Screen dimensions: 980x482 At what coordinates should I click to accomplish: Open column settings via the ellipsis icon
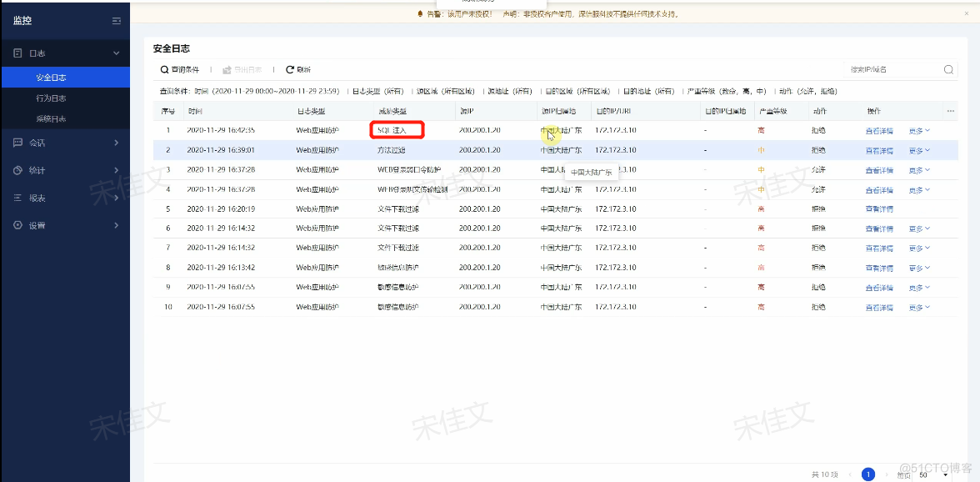(x=951, y=111)
